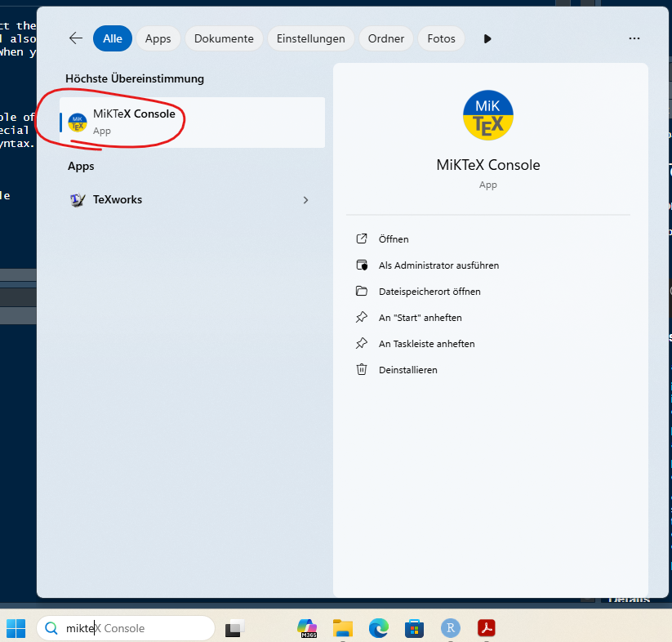Open Microsoft 365 Copilot from the taskbar

[x=308, y=628]
